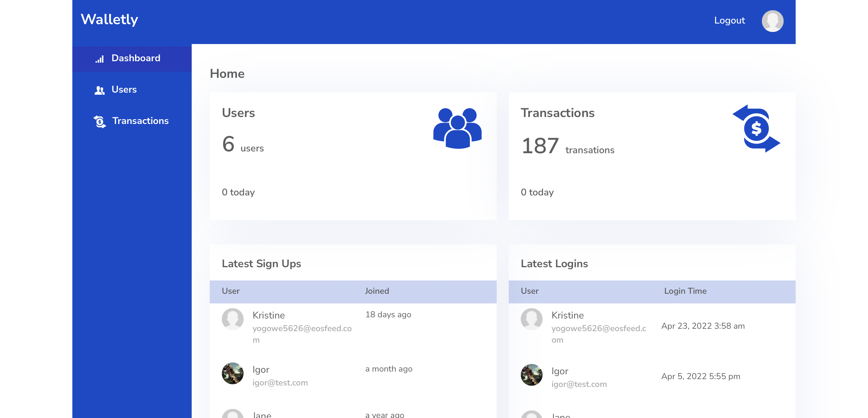
Task: Click the Login Time column header
Action: (x=685, y=291)
